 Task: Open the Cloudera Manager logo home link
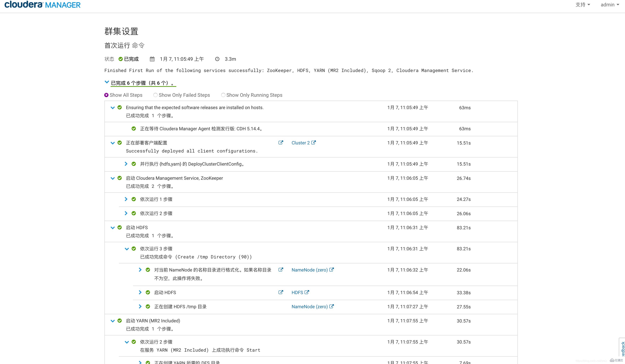point(42,5)
